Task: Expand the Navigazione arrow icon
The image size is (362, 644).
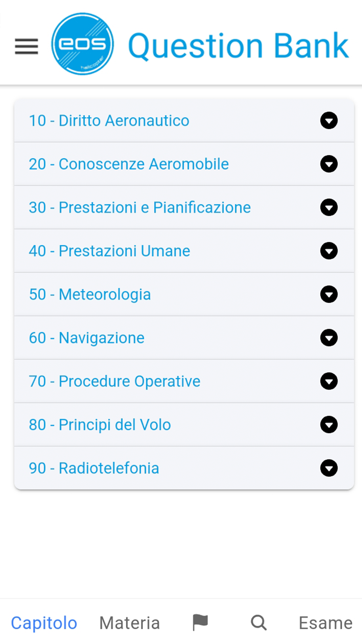Action: tap(329, 338)
